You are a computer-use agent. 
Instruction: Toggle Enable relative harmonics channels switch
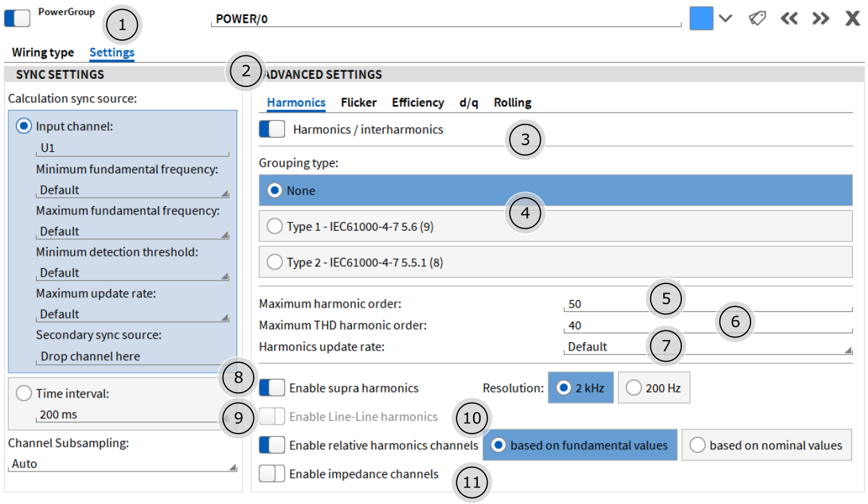point(272,445)
